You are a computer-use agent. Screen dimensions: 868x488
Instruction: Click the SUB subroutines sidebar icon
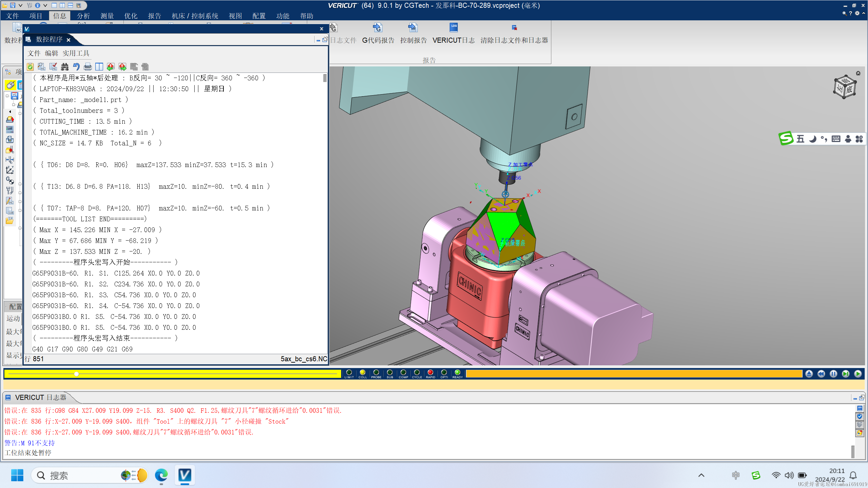point(10,211)
